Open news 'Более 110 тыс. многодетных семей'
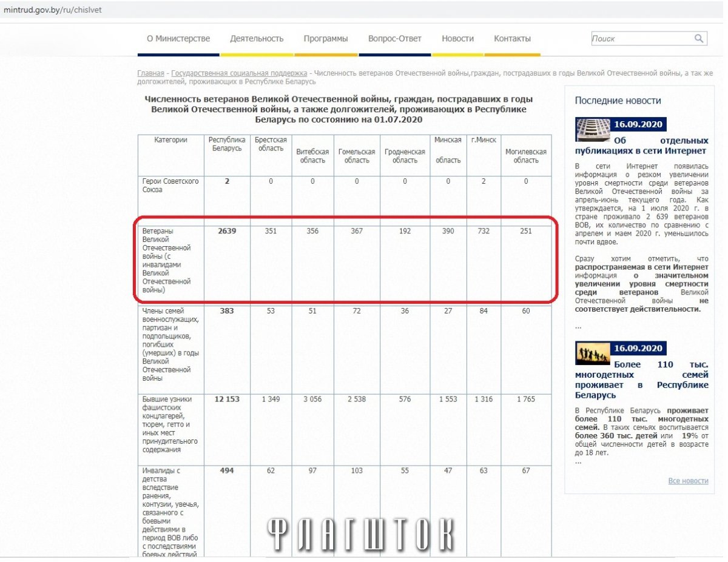Viewport: 728px width, 562px height. tap(642, 380)
